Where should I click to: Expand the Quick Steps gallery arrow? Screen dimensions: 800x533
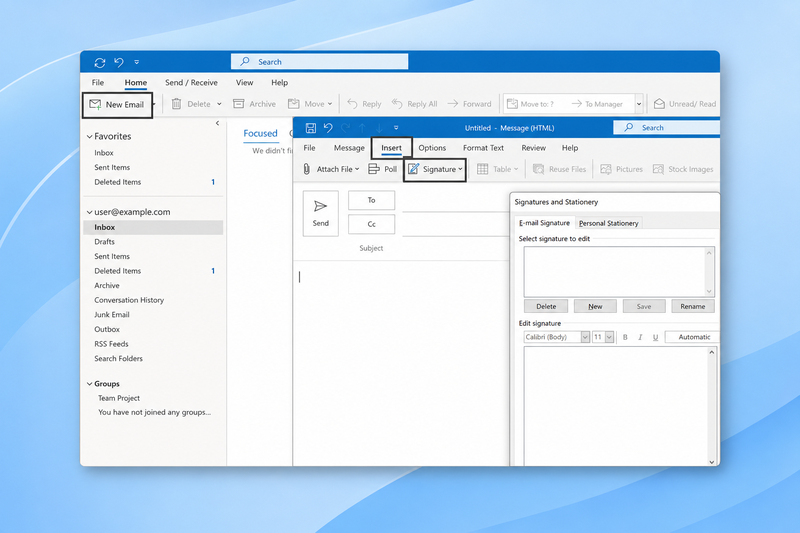click(639, 104)
